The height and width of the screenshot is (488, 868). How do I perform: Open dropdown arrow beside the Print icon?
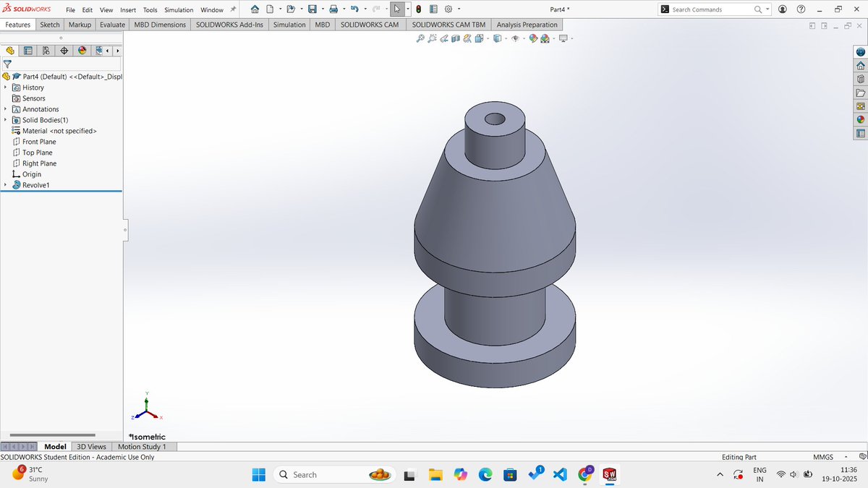click(344, 9)
